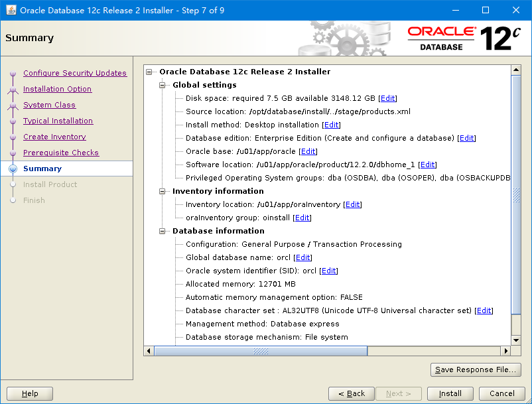Viewport: 532px width, 404px height.
Task: Edit the Database edition setting
Action: pyautogui.click(x=466, y=138)
